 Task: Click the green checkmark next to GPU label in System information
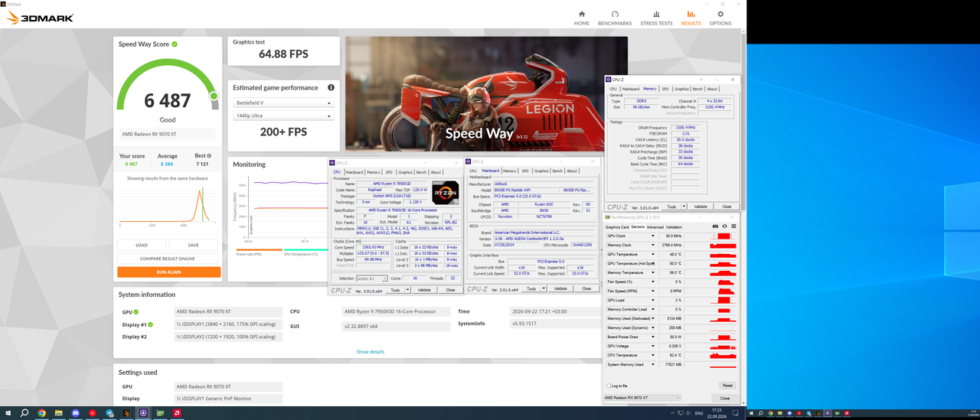pos(136,312)
